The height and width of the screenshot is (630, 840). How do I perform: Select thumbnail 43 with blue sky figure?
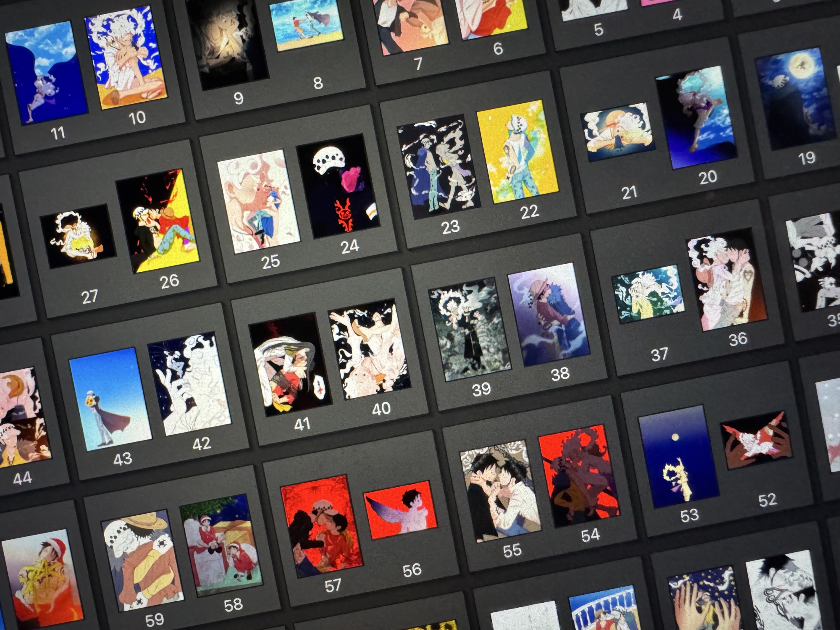click(110, 399)
